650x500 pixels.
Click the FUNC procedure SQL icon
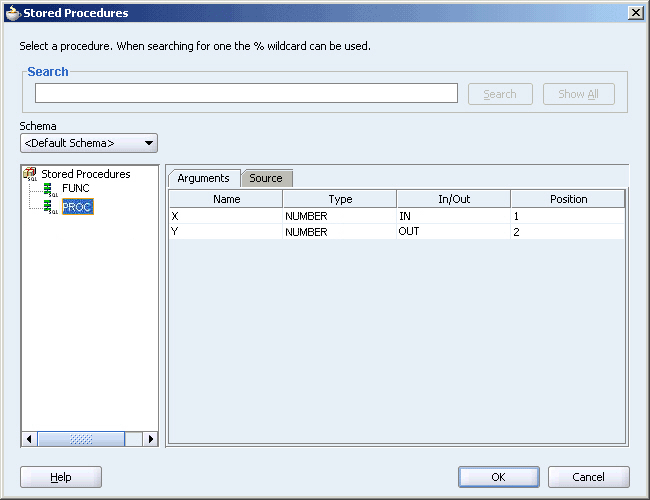[x=51, y=189]
